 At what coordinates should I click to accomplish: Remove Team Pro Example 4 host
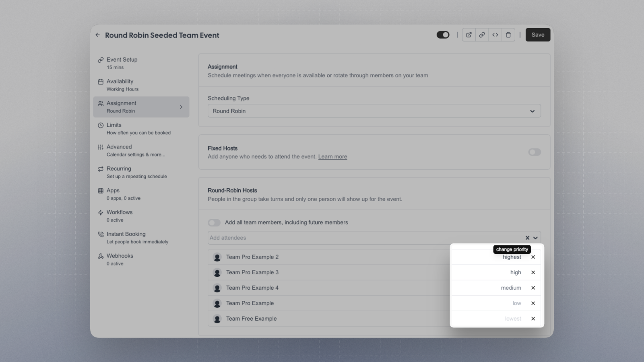(x=533, y=288)
